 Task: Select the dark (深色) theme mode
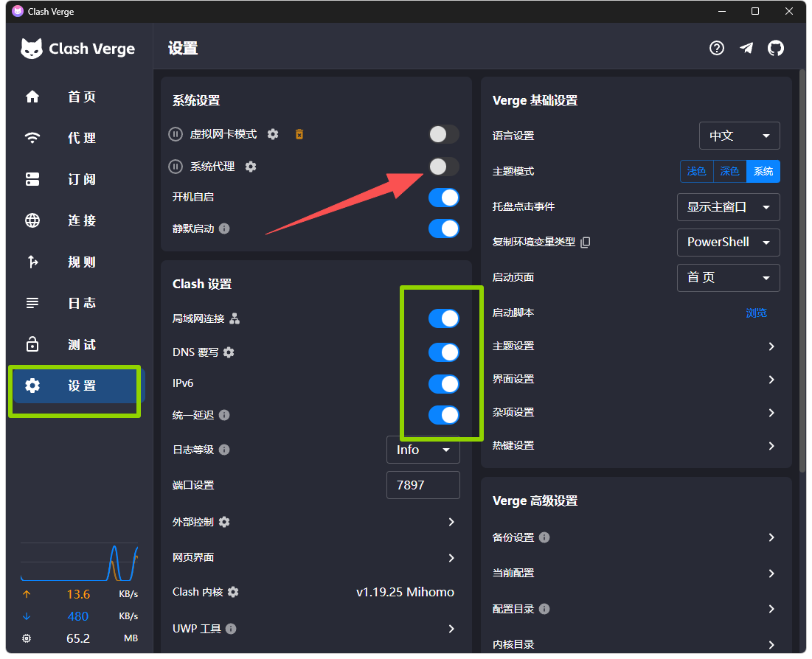tap(729, 171)
